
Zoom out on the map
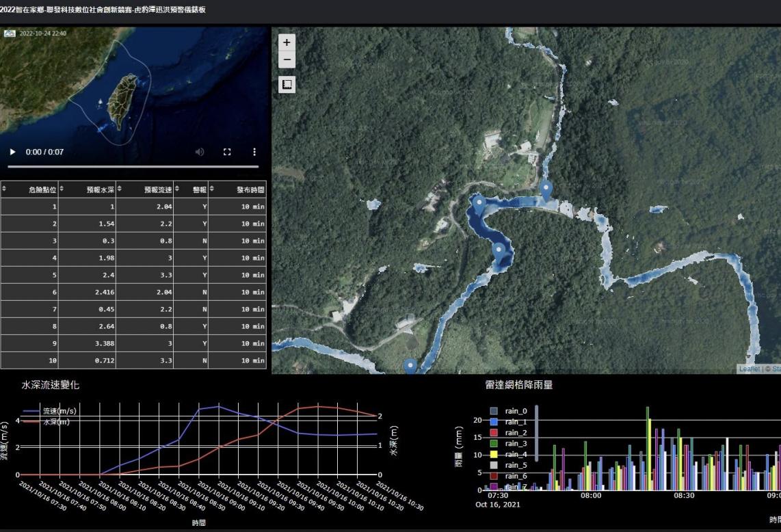pos(287,59)
